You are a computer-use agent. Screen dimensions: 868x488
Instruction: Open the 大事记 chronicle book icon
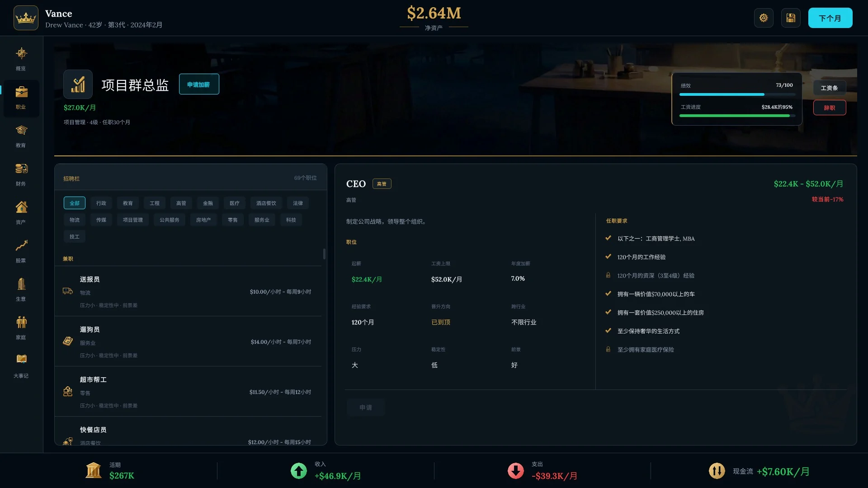coord(21,359)
